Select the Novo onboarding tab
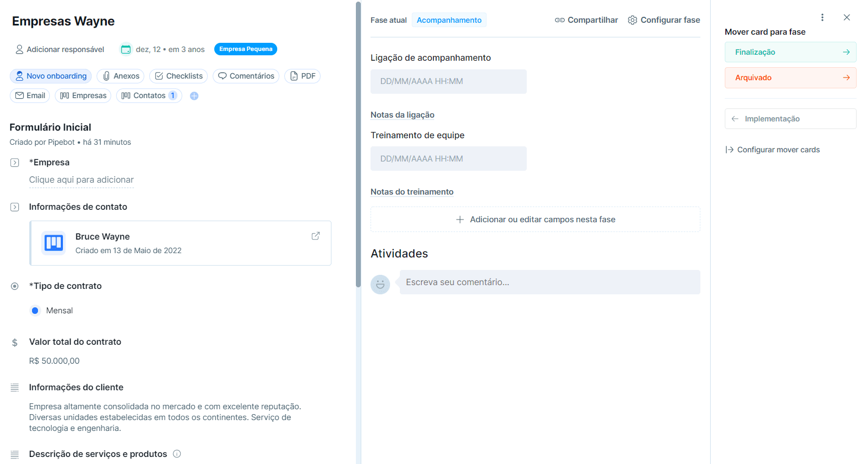 pyautogui.click(x=51, y=76)
